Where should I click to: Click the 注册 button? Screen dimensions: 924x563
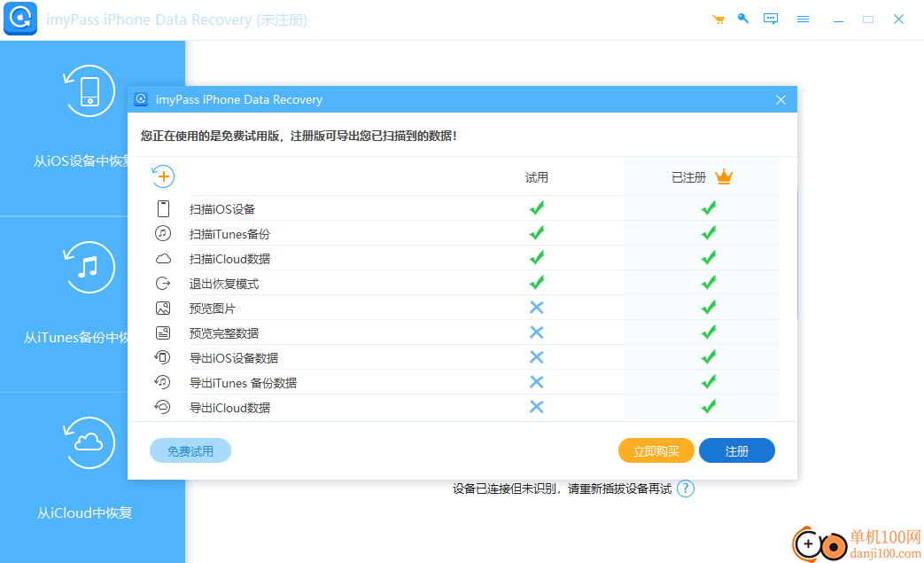(x=736, y=451)
